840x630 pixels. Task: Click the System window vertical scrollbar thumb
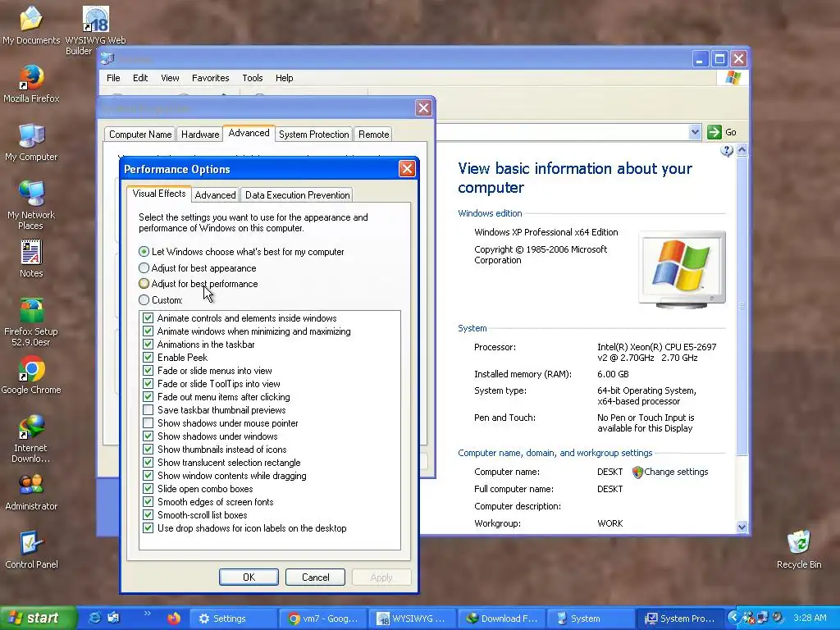click(x=742, y=307)
